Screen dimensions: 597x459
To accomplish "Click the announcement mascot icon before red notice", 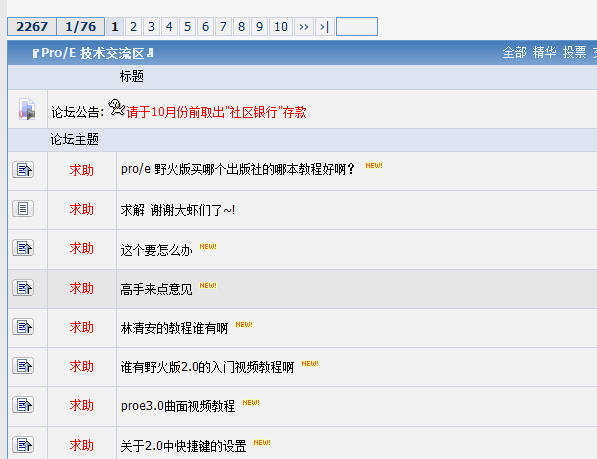I will (x=117, y=107).
